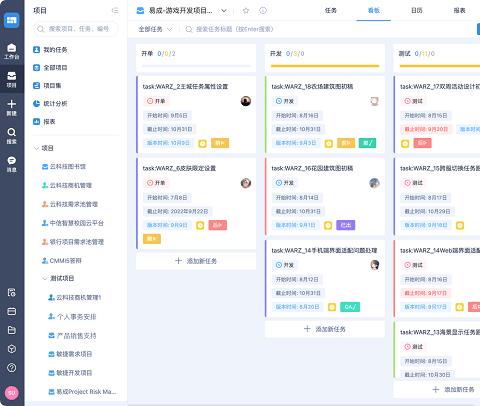Click 添加新任务 under the 开单 column

pos(196,261)
